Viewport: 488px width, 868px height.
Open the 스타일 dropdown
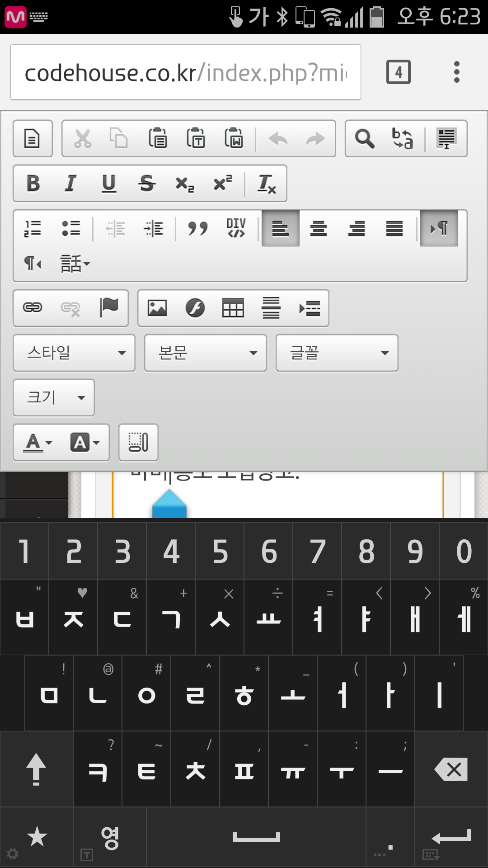point(74,353)
